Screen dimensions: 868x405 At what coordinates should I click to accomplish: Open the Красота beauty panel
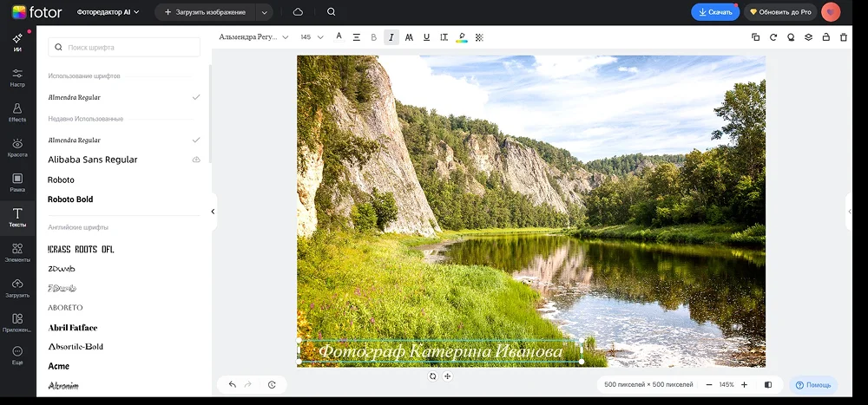coord(17,148)
